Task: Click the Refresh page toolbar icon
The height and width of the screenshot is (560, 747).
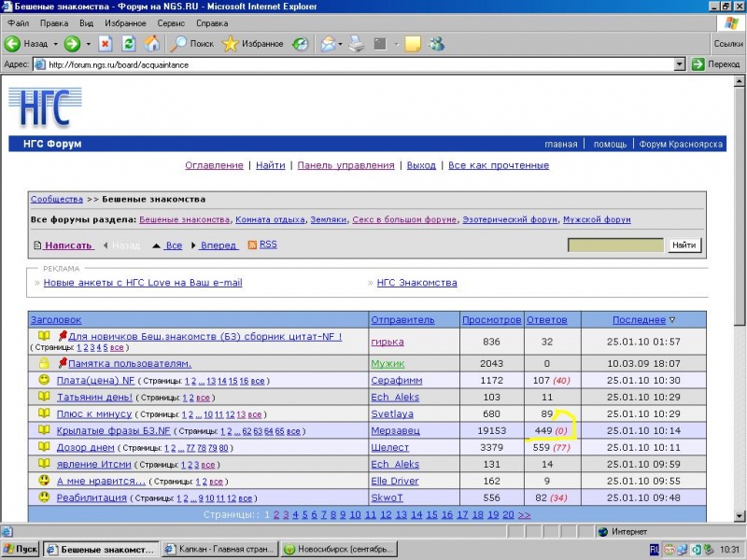Action: pyautogui.click(x=129, y=43)
